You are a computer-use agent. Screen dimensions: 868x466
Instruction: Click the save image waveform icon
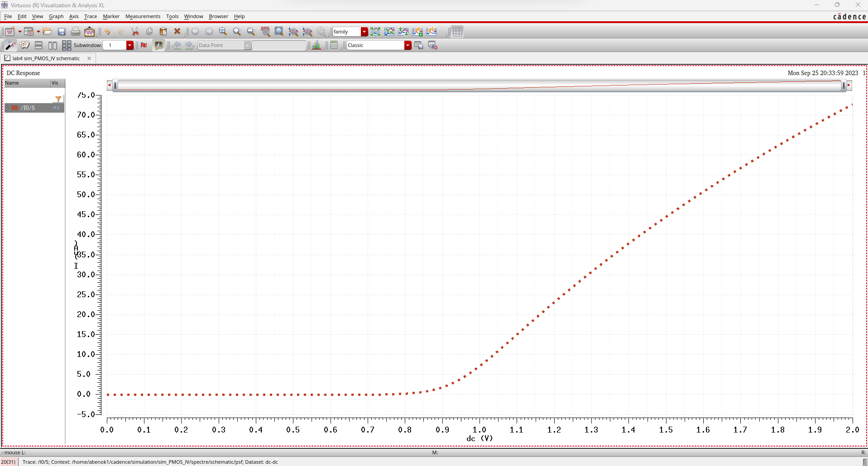click(90, 32)
